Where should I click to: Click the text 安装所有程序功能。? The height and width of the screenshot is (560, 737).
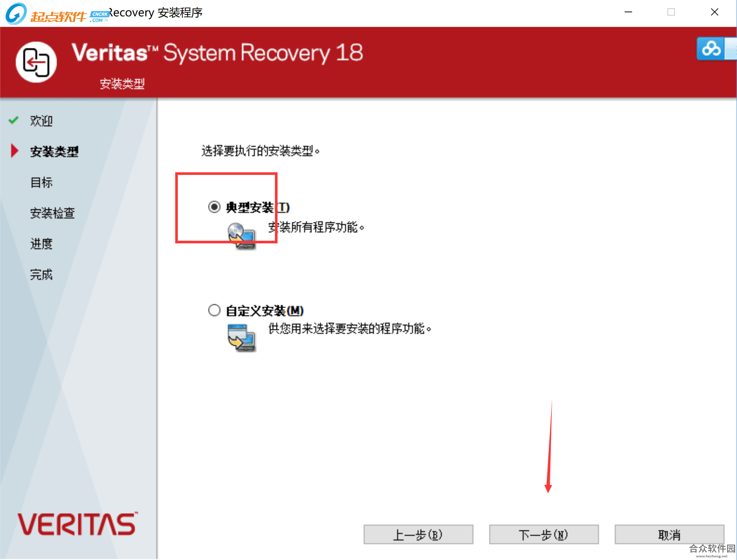click(316, 227)
